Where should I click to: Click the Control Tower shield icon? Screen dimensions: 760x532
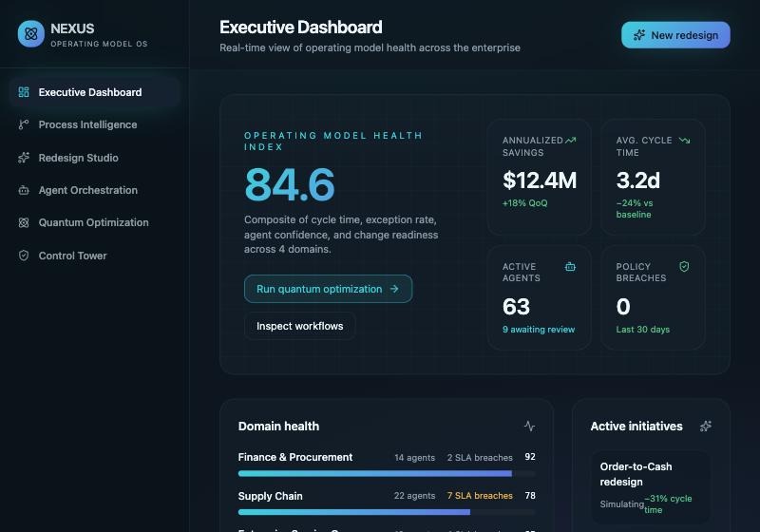(x=23, y=256)
